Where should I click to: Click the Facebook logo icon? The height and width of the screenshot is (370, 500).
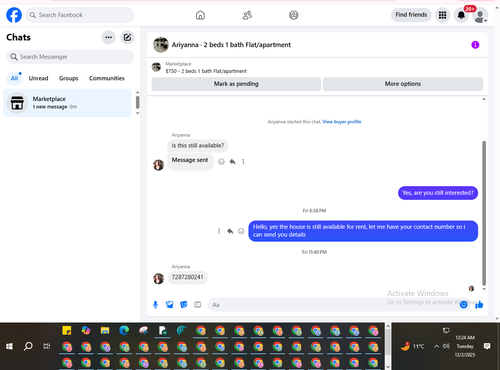pyautogui.click(x=14, y=15)
